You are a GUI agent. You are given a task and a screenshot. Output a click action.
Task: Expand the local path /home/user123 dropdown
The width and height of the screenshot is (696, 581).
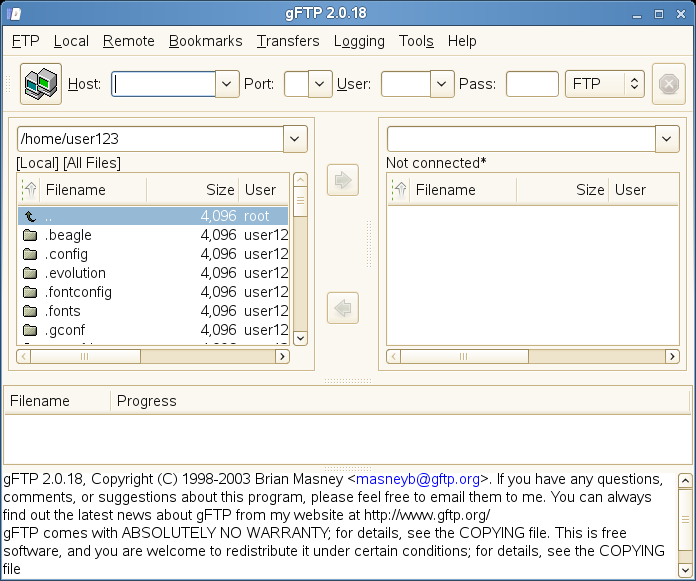(x=295, y=139)
